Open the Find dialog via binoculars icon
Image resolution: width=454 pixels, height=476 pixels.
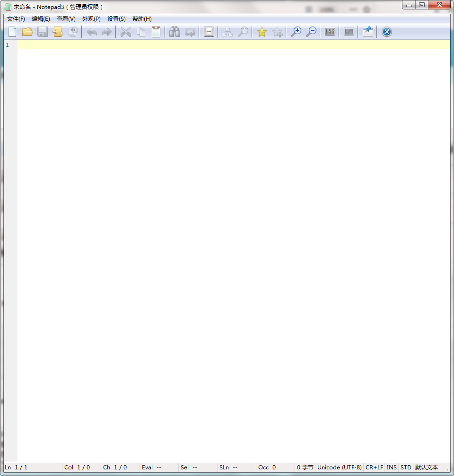pos(175,32)
